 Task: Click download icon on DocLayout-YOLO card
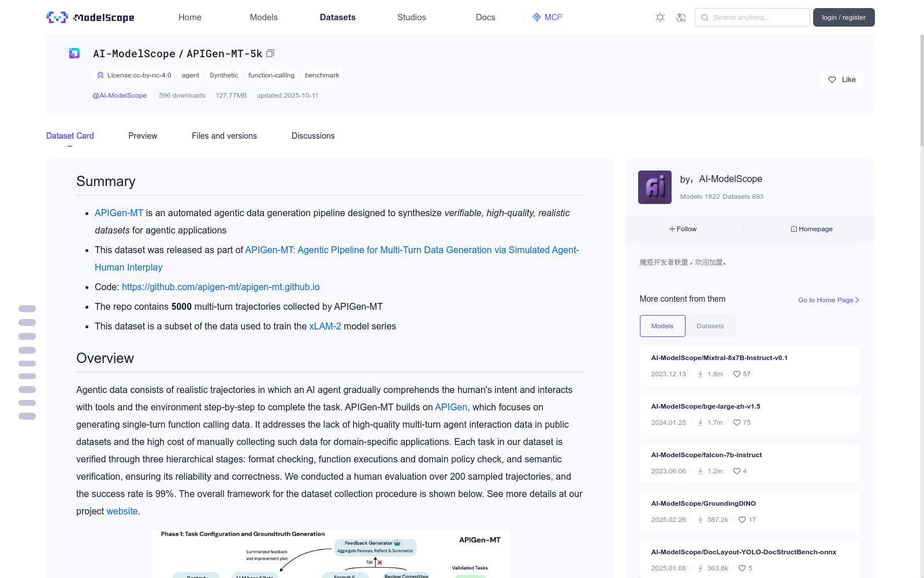(x=701, y=568)
